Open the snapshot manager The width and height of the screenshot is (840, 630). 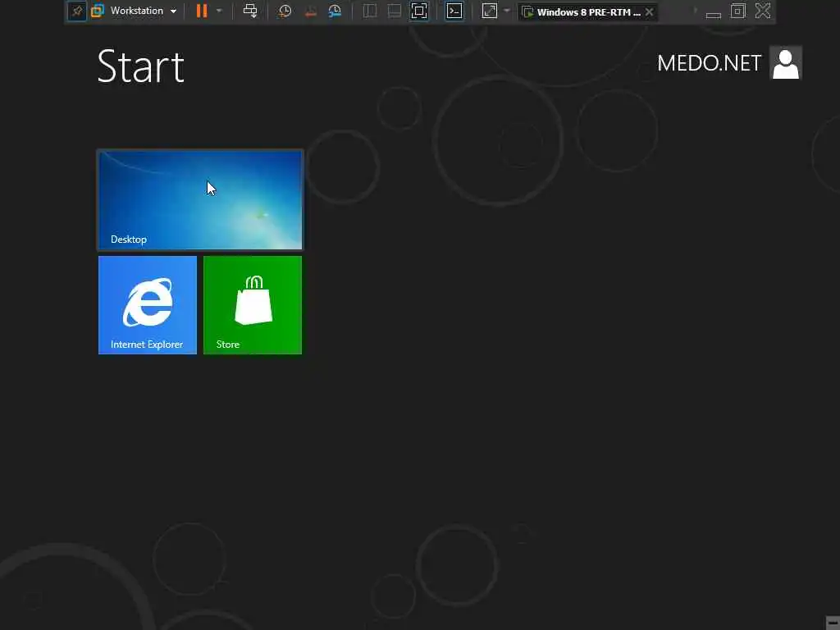335,11
